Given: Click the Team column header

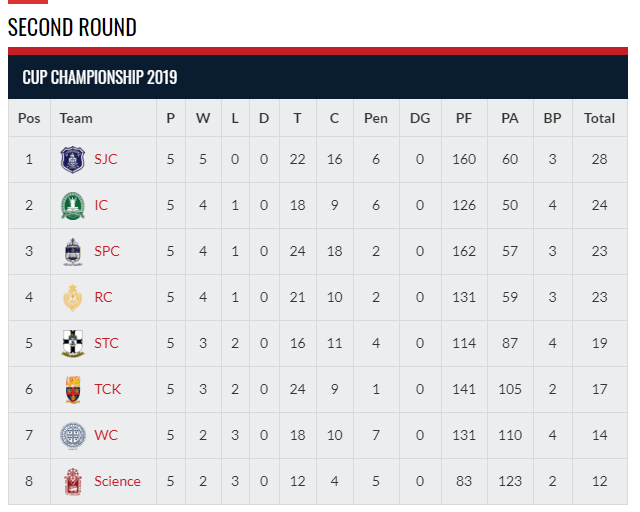Looking at the screenshot, I should tap(76, 118).
